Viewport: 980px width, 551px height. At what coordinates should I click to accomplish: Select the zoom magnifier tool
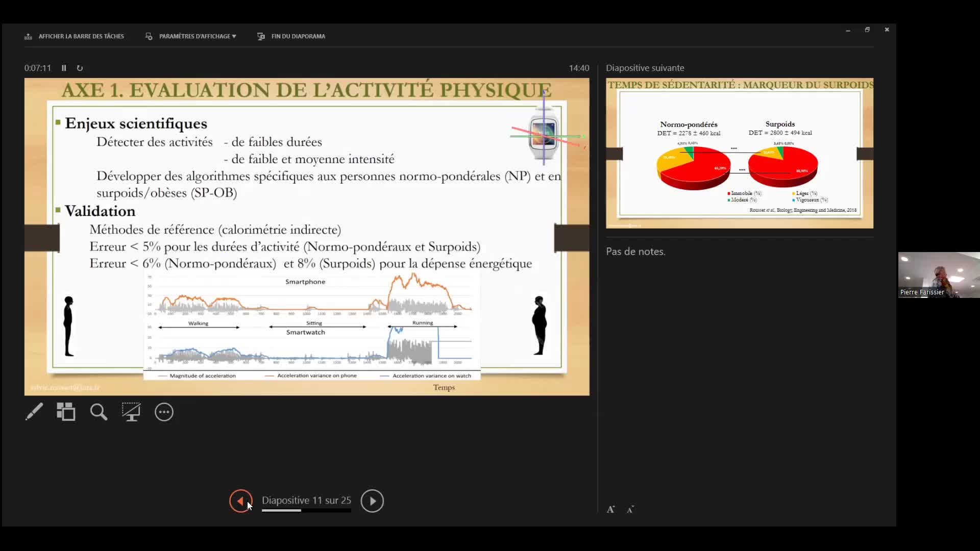click(x=99, y=412)
